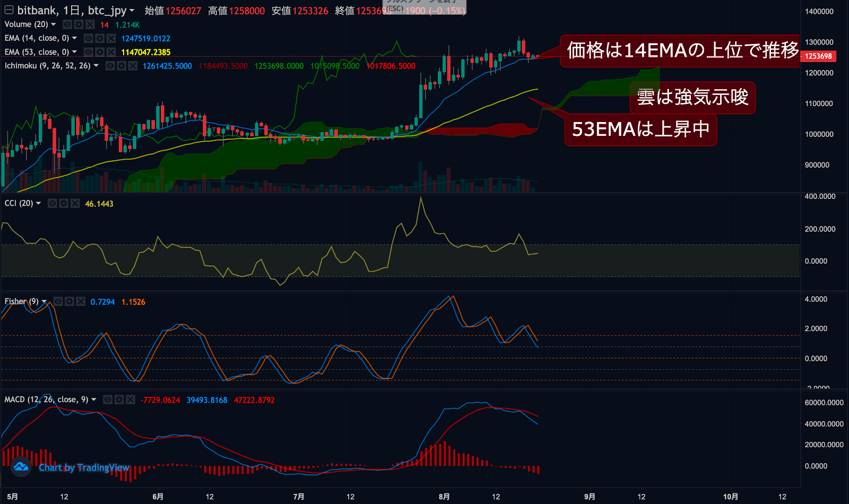Click the current price label 1253698
Viewport: 849px width, 504px height.
click(x=818, y=56)
